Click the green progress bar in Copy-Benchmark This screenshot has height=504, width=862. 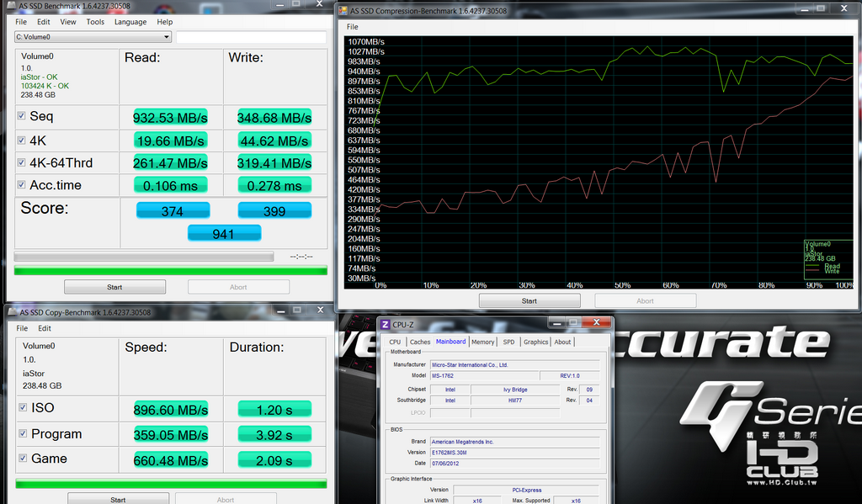coord(171,484)
